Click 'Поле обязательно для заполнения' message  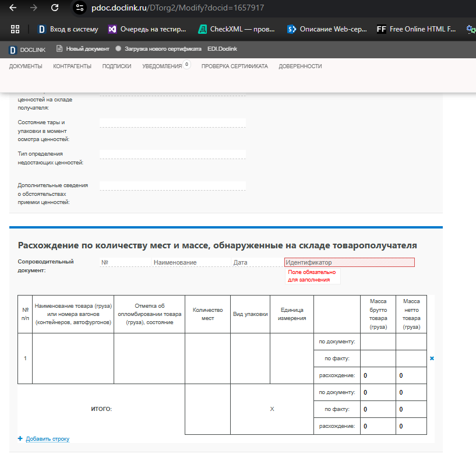[x=312, y=276]
